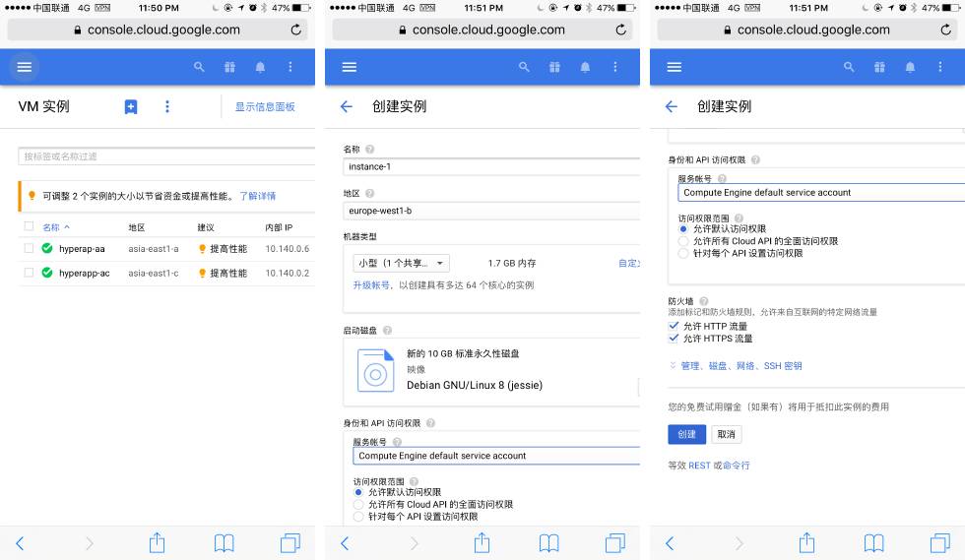Screen dimensions: 965x560
Task: Click the 名称 input containing instance-1
Action: point(491,166)
